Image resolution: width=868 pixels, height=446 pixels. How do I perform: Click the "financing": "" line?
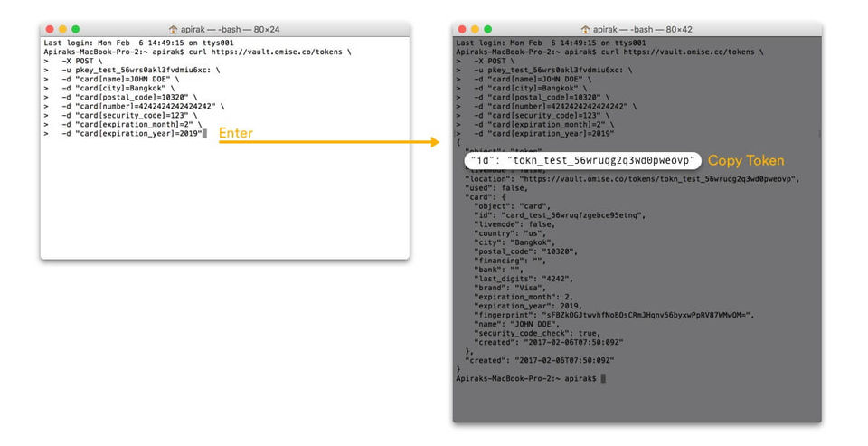coord(510,261)
